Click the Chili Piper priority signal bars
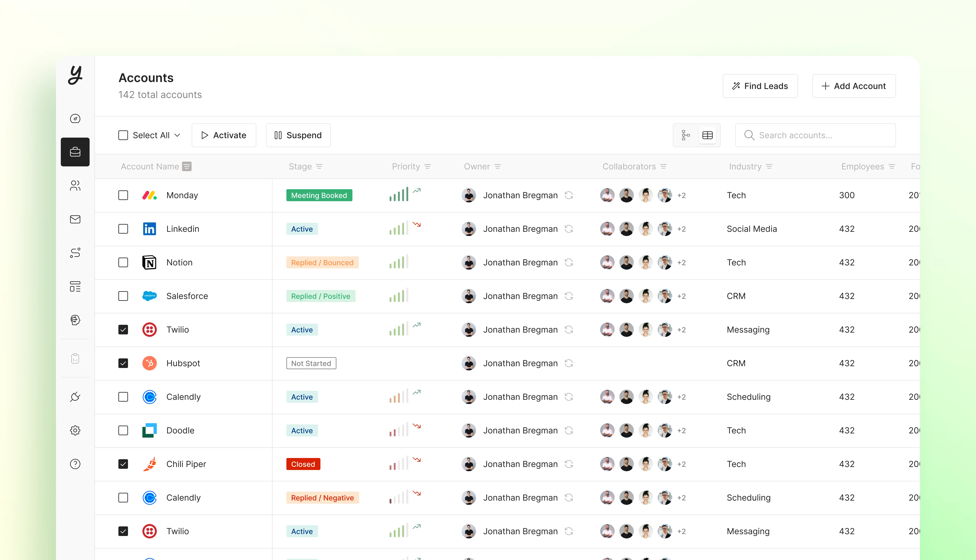 (398, 463)
